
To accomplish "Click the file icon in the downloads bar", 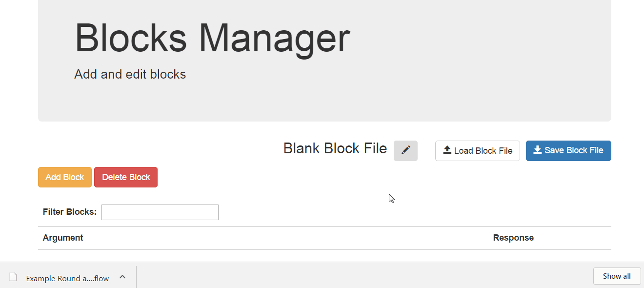I will coord(13,277).
